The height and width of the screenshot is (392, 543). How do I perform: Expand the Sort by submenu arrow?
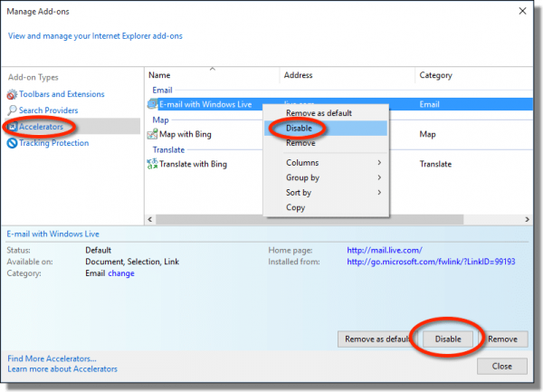pos(379,192)
